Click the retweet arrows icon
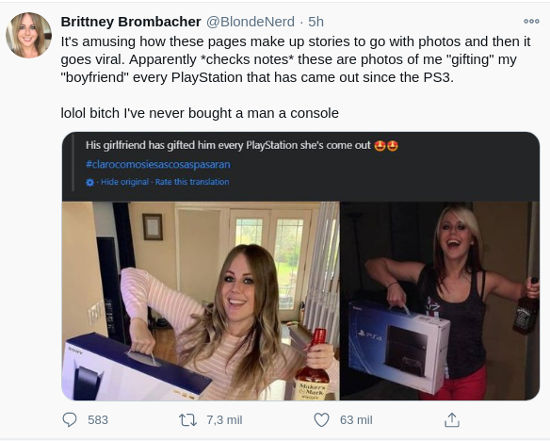This screenshot has width=550, height=441. pyautogui.click(x=188, y=420)
